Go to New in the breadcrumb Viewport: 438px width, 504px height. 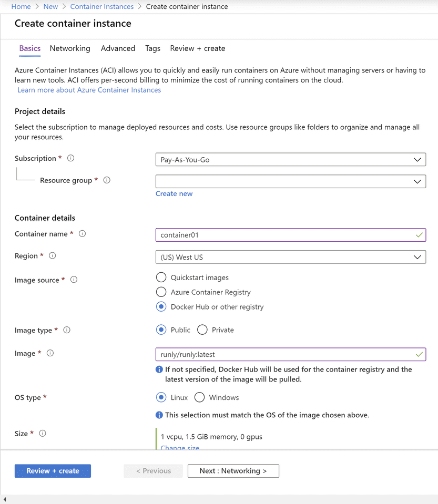tap(50, 6)
